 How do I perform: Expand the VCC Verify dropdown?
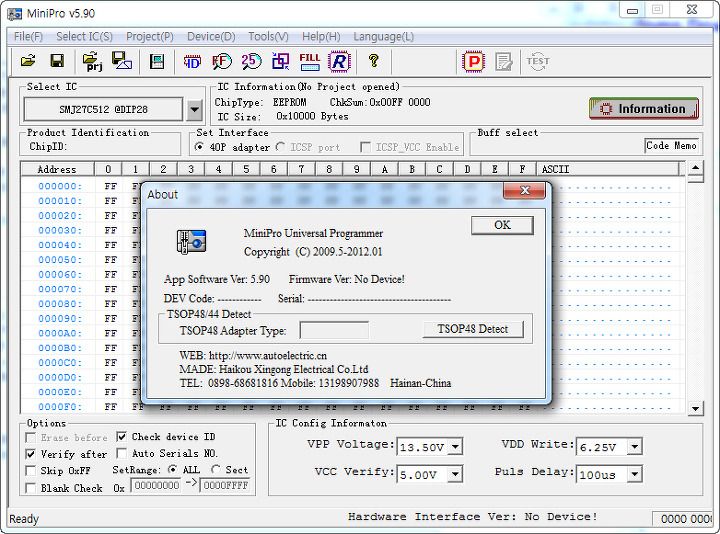pyautogui.click(x=455, y=474)
